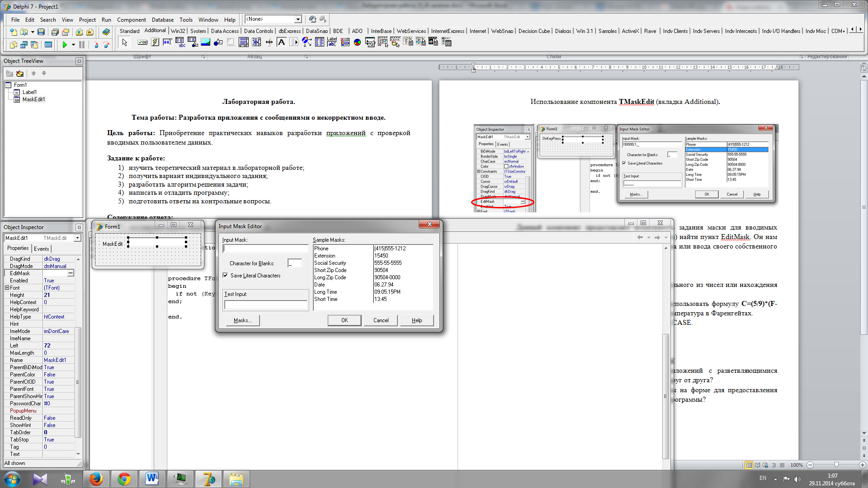This screenshot has height=488, width=868.
Task: Open the Object Inspector component selector dropdown
Action: pos(77,238)
